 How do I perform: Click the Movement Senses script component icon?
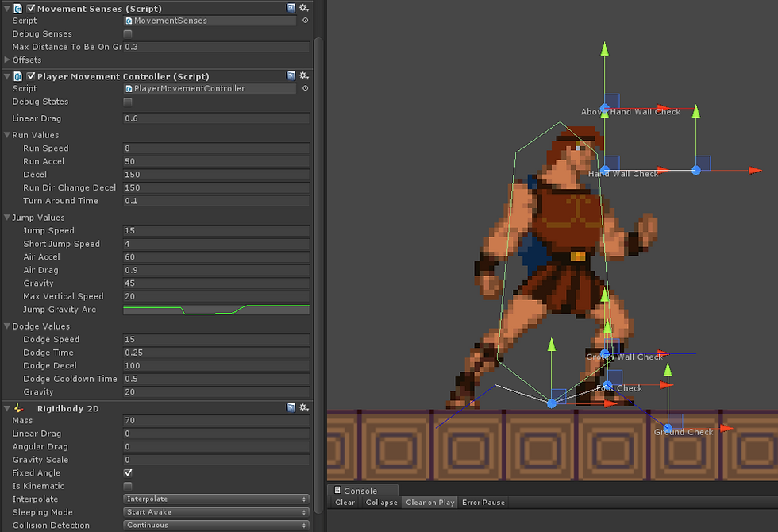17,9
